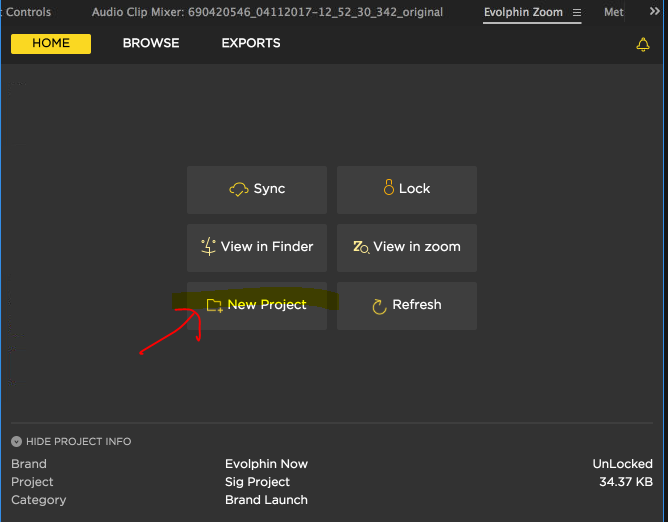Click the Brand Launch category value
This screenshot has height=522, width=668.
[x=266, y=500]
